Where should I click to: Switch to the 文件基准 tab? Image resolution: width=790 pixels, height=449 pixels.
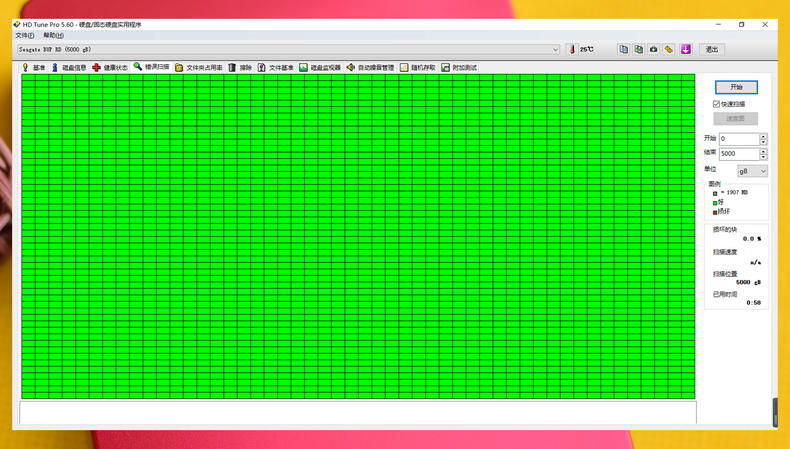coord(275,68)
